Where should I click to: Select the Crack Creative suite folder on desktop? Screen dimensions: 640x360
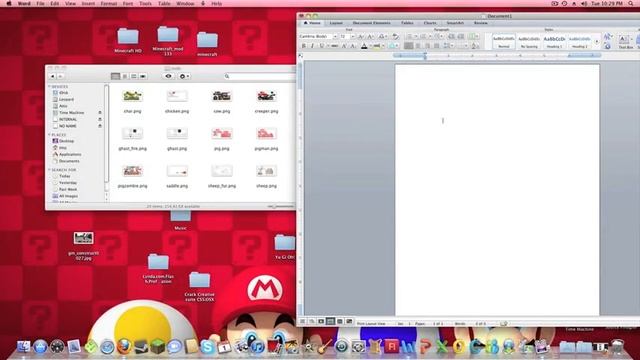click(199, 287)
